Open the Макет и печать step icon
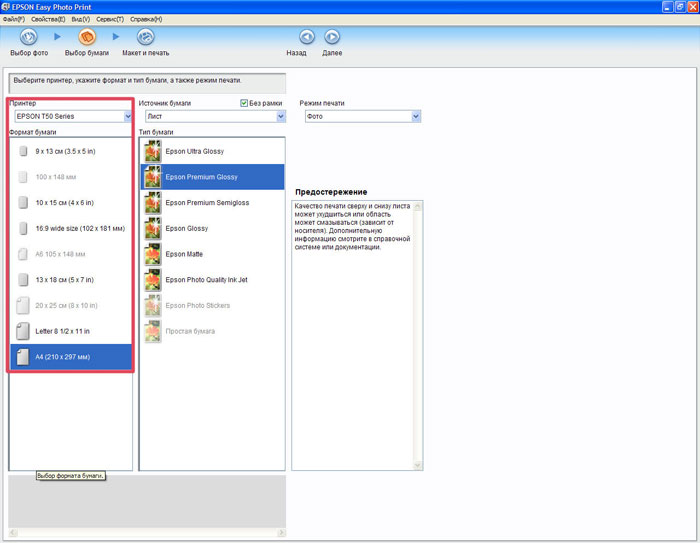The width and height of the screenshot is (700, 543). click(146, 37)
